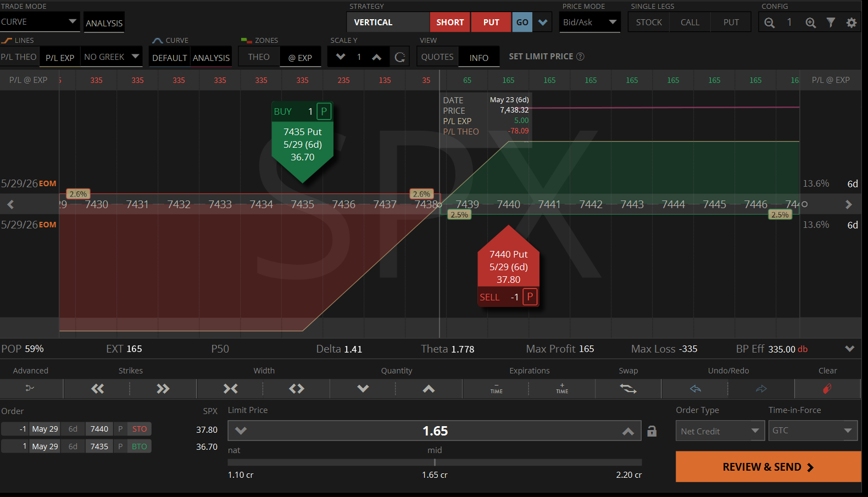Widen the spread width icon

pyautogui.click(x=297, y=389)
